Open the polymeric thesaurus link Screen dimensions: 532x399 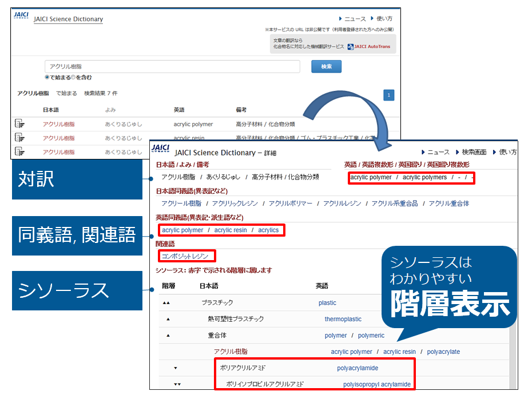[x=371, y=336]
